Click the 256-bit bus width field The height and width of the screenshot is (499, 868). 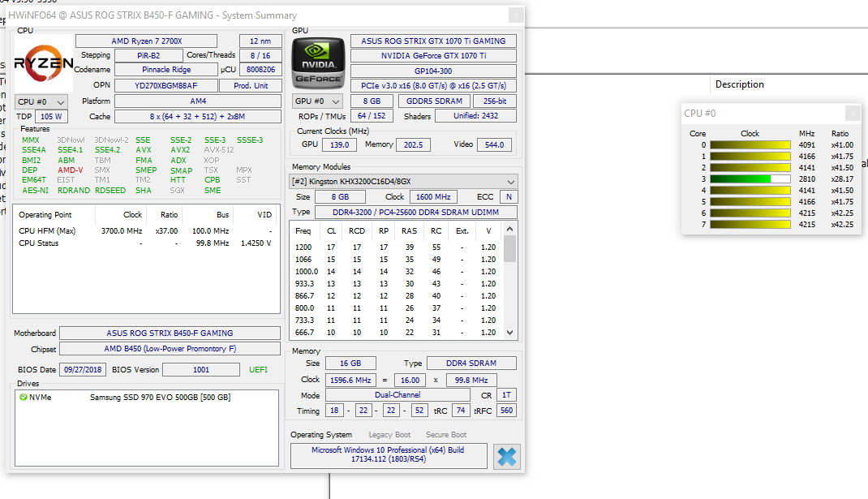point(494,101)
